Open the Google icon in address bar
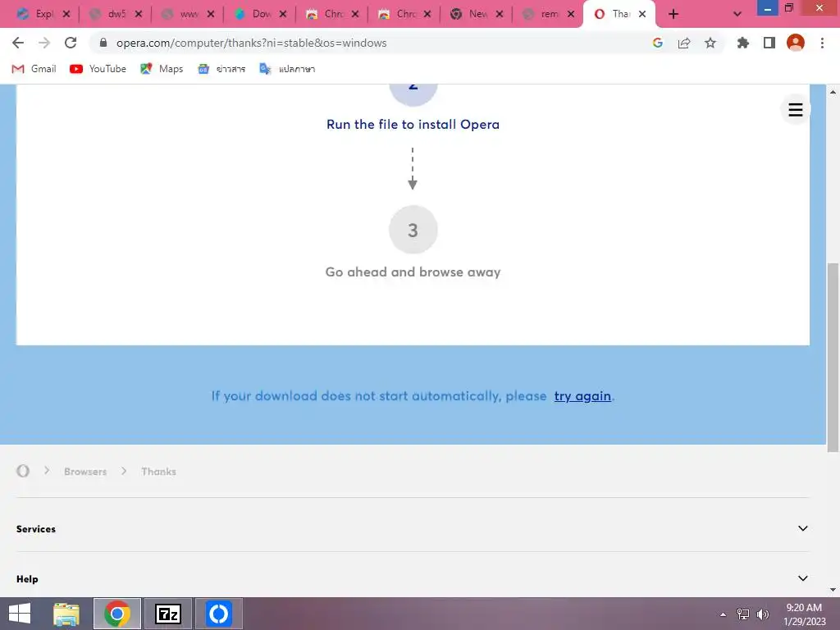 tap(658, 43)
